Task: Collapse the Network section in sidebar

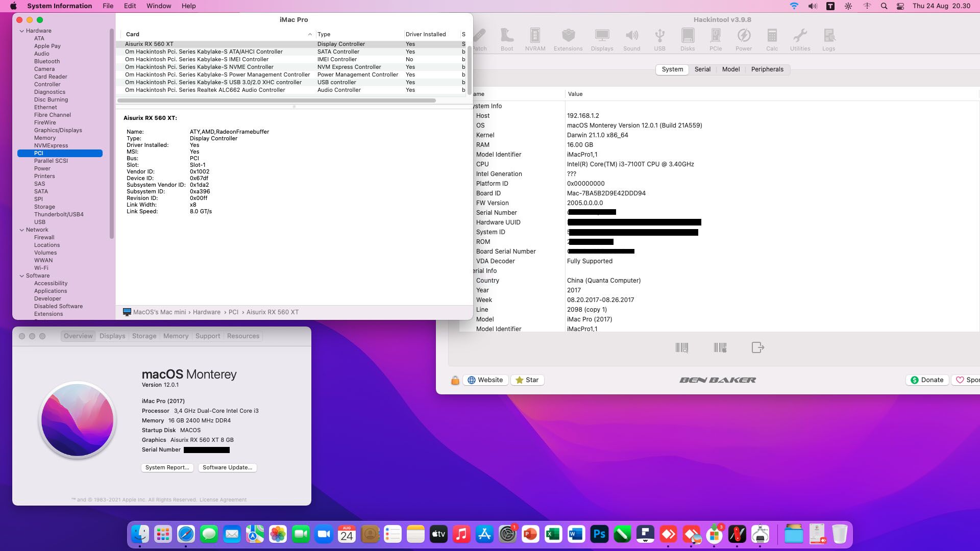Action: pos(22,230)
